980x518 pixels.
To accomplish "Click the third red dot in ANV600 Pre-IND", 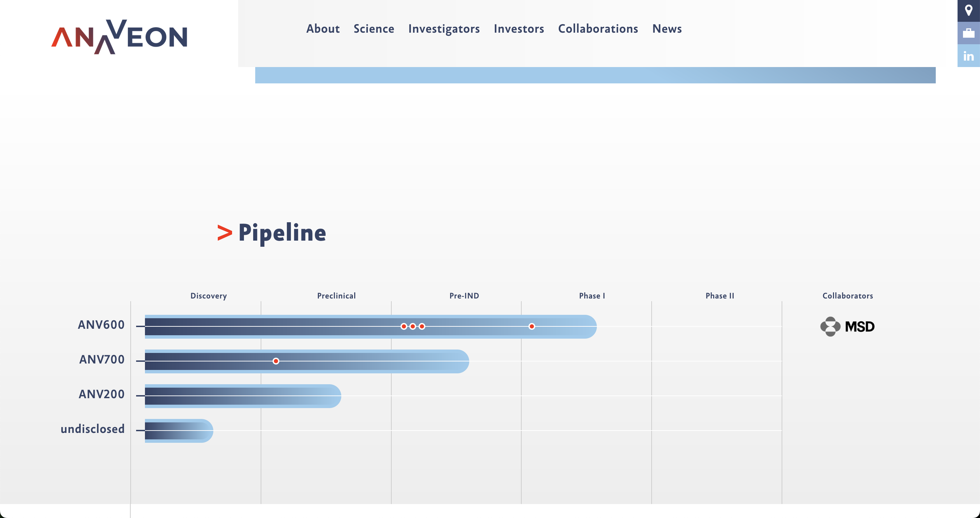I will (x=422, y=326).
